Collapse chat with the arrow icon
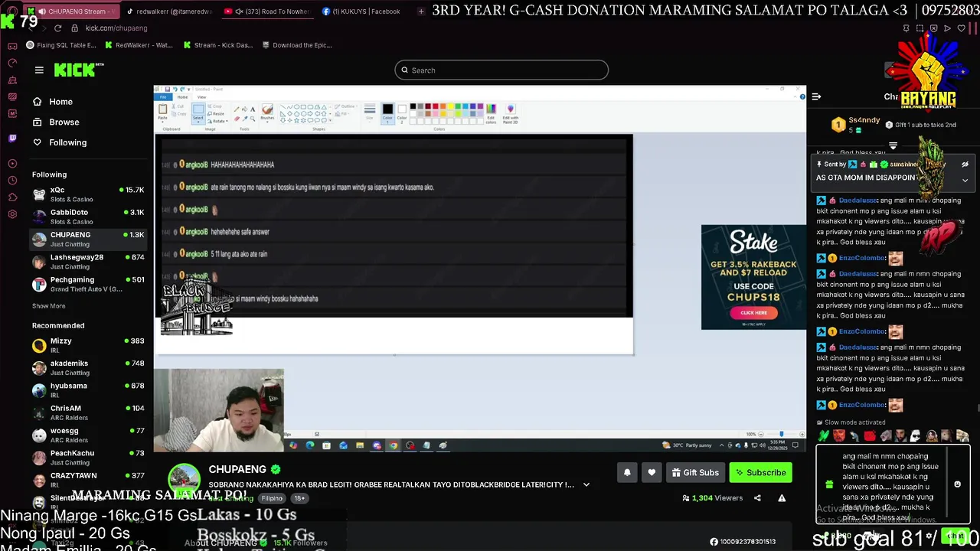Viewport: 980px width, 551px height. click(x=816, y=96)
